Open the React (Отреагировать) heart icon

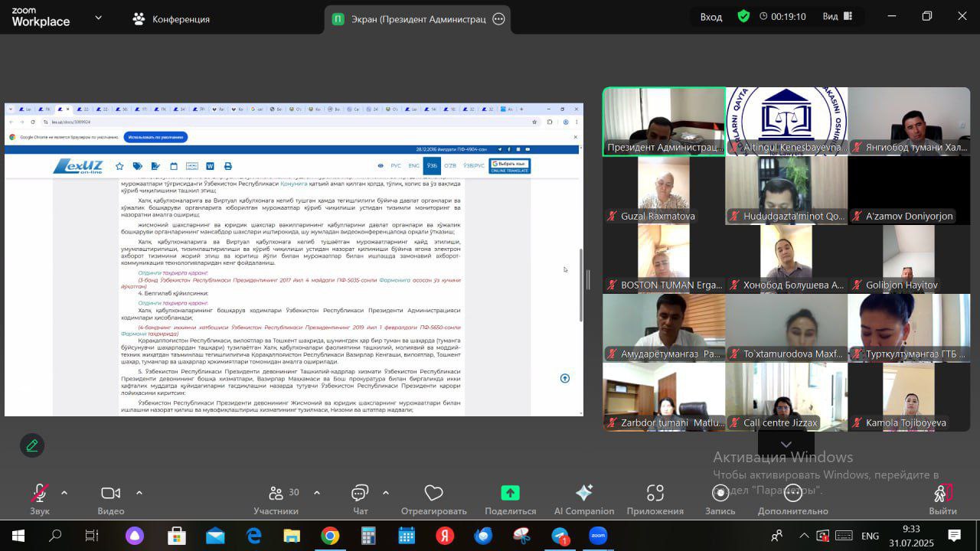[433, 494]
